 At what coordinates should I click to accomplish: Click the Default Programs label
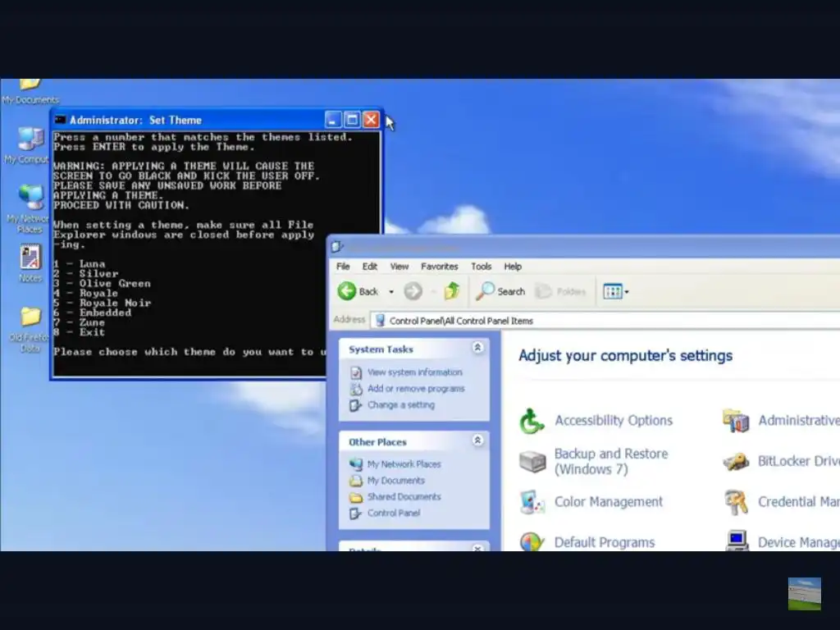pyautogui.click(x=605, y=543)
